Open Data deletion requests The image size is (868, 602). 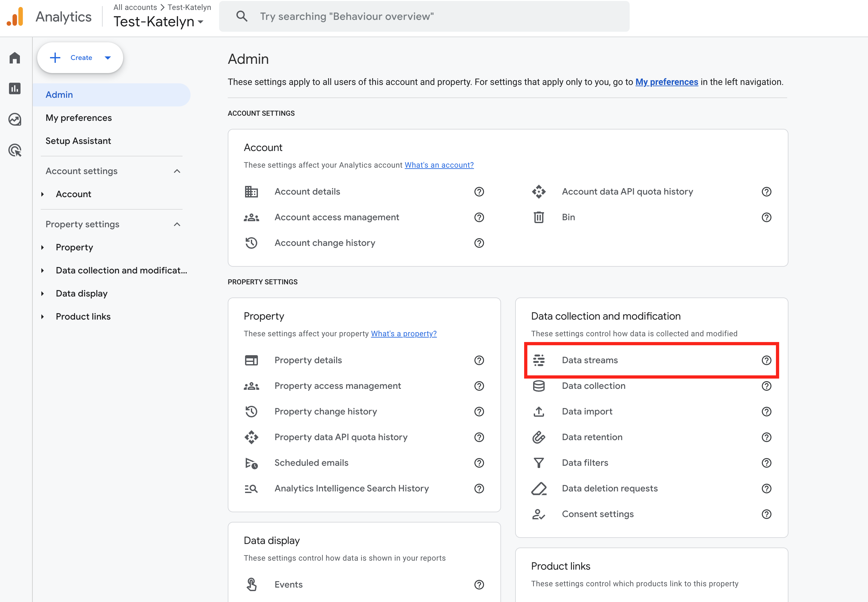click(609, 489)
